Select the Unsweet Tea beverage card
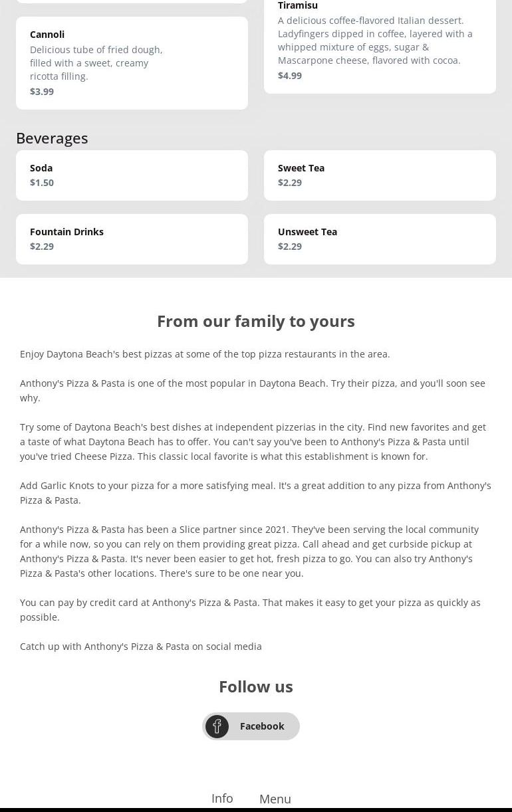Image resolution: width=512 pixels, height=812 pixels. pyautogui.click(x=380, y=239)
